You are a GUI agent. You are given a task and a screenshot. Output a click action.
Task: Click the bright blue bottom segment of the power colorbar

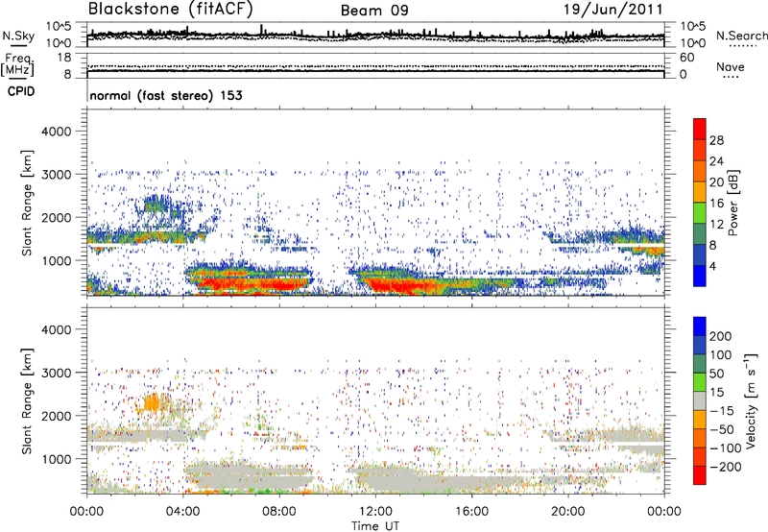click(x=700, y=277)
